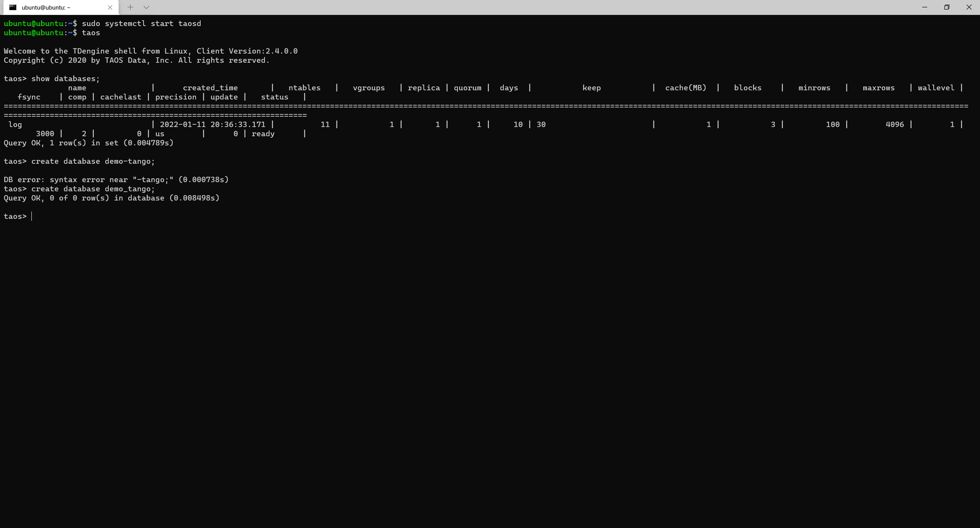Click the 'us' precision value

pos(160,134)
